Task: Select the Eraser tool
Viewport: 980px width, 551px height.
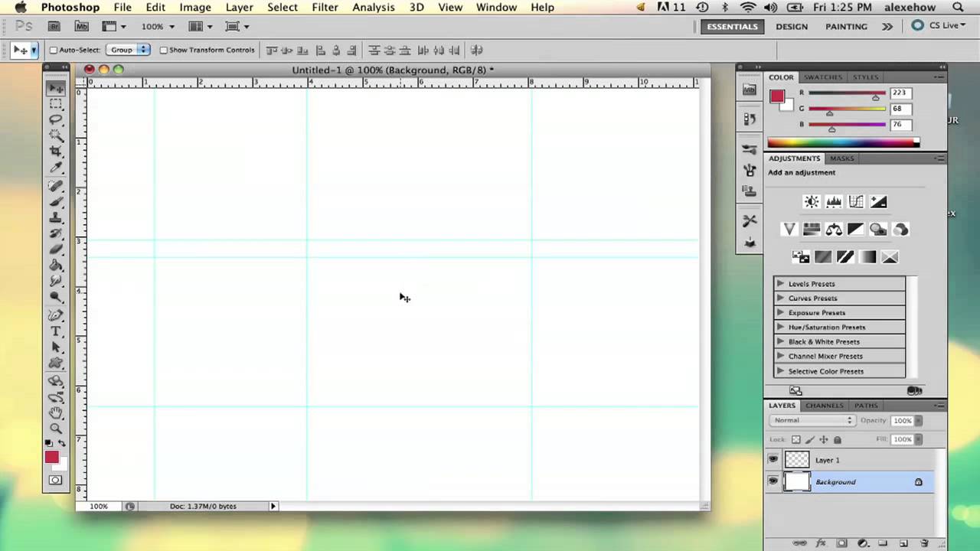Action: pos(56,249)
